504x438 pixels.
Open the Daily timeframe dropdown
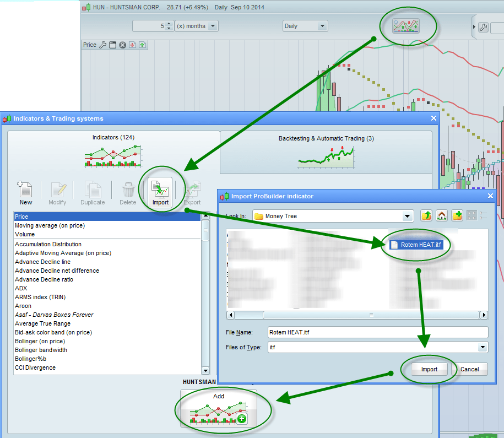pos(322,26)
